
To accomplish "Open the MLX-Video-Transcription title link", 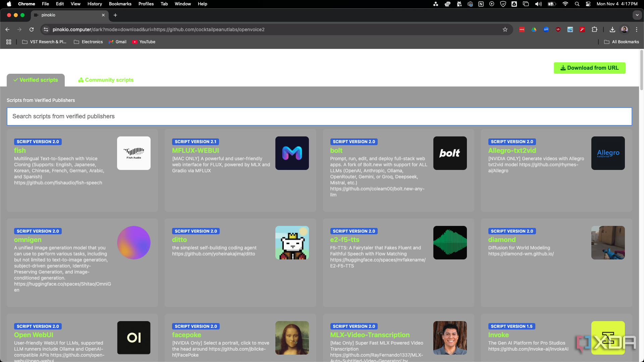I will point(370,335).
